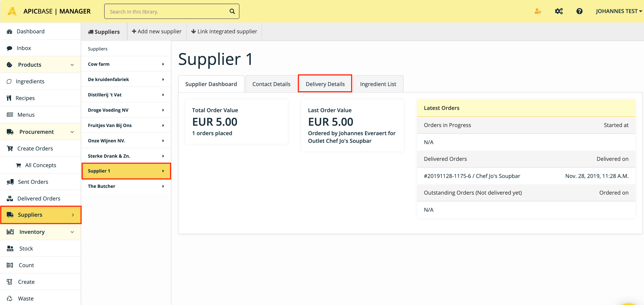Open the Ingredient List tab

coord(378,84)
